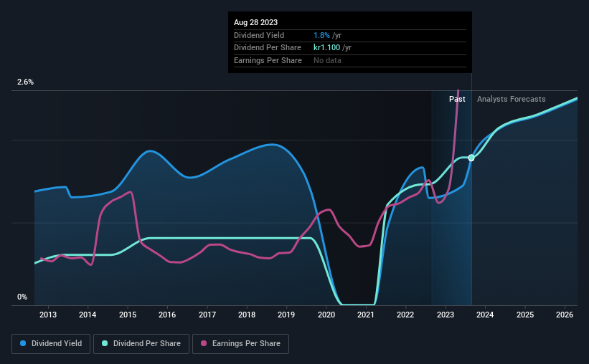Image resolution: width=589 pixels, height=364 pixels.
Task: Click the kr1.100 dividend per share value
Action: pyautogui.click(x=327, y=48)
